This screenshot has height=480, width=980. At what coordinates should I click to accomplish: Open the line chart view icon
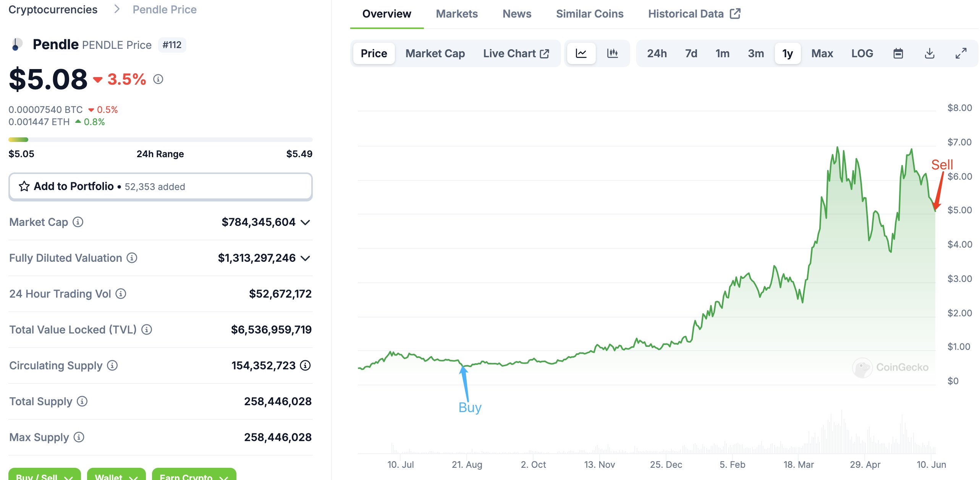(581, 53)
